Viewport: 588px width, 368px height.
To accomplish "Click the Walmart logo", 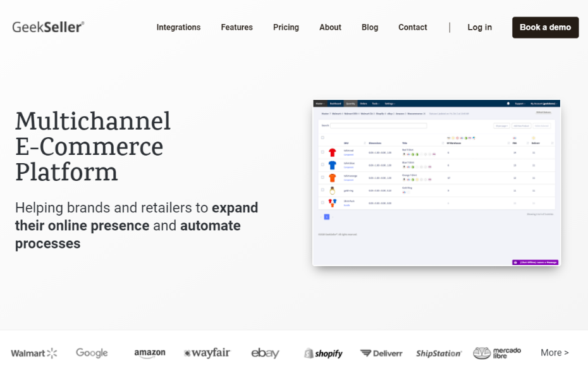I will click(x=34, y=353).
